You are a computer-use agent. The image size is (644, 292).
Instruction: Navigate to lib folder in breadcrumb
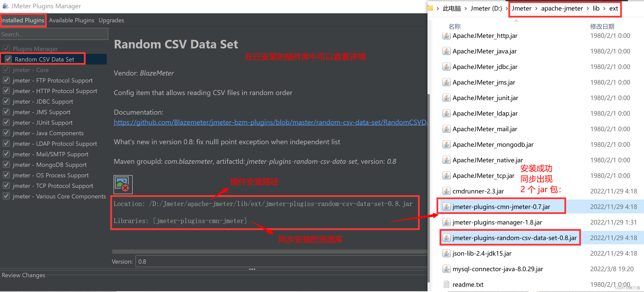coord(596,9)
